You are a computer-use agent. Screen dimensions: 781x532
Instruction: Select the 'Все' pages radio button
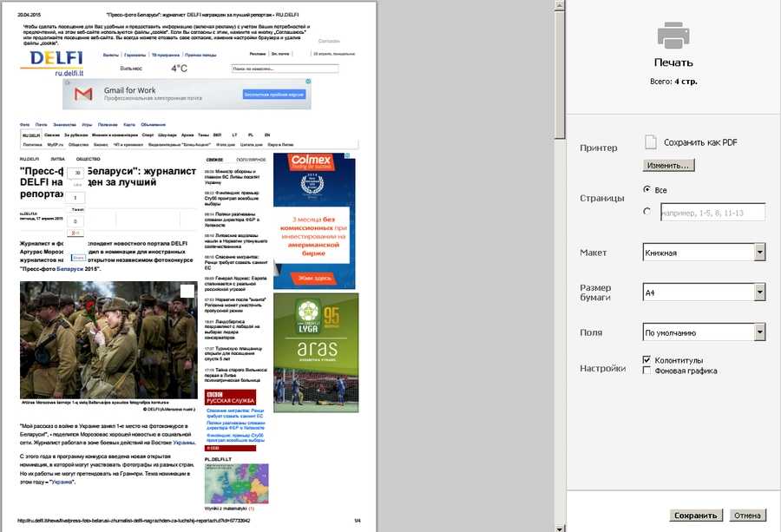click(647, 189)
